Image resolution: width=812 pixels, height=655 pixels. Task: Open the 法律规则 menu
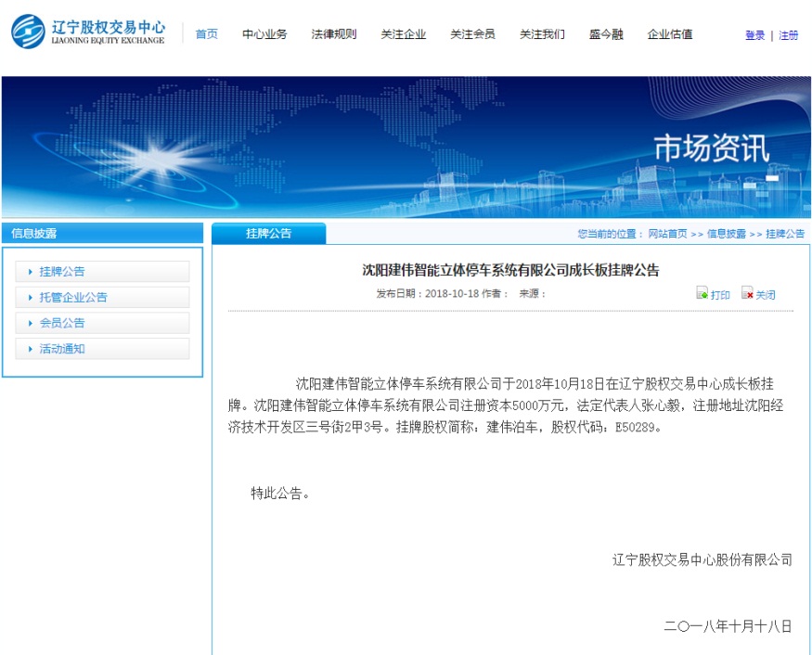tap(334, 34)
